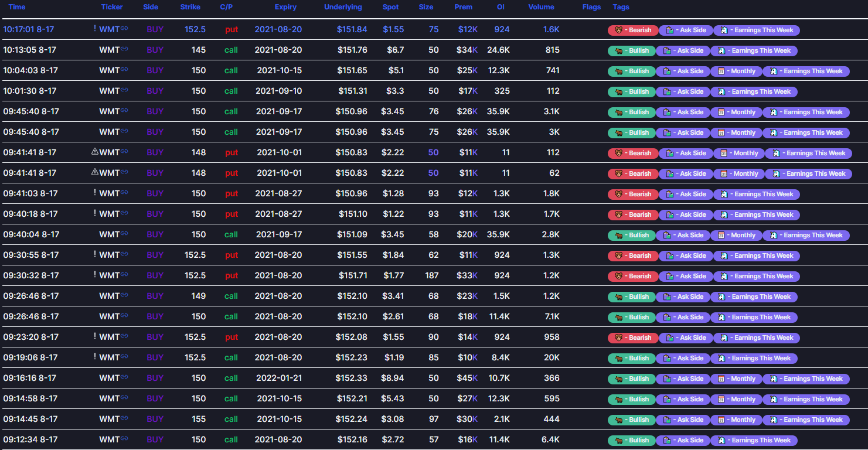This screenshot has width=868, height=450.
Task: Click the exclamation alert icon in the 09:19:06 row
Action: point(95,357)
